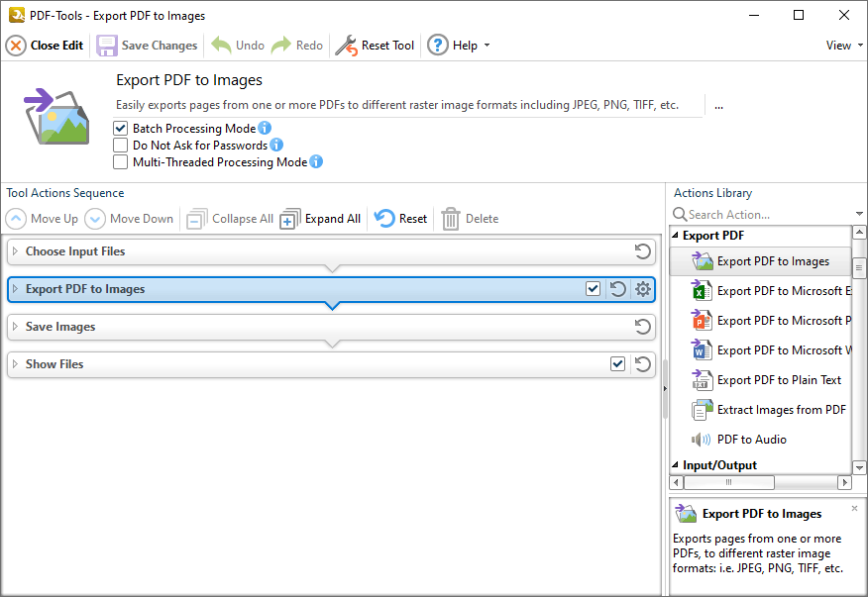This screenshot has height=597, width=868.
Task: Click the Close Edit button
Action: coord(45,46)
